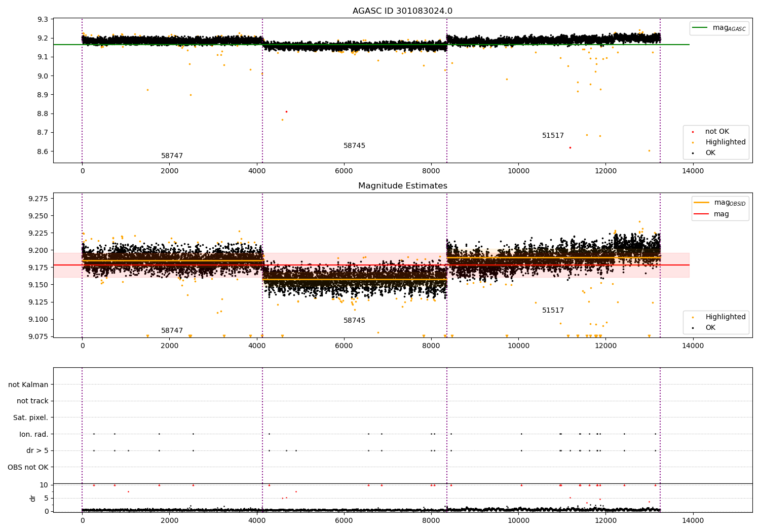Click the "dr > 5" row label
Viewport: 760px width, 532px height.
(37, 451)
